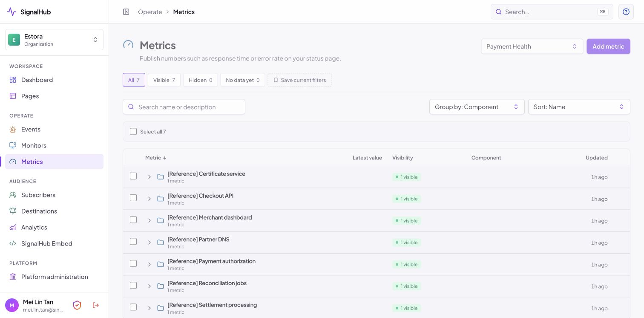Select the Visible 7 filter tab
Screen dimensions: 644x318
pyautogui.click(x=164, y=80)
